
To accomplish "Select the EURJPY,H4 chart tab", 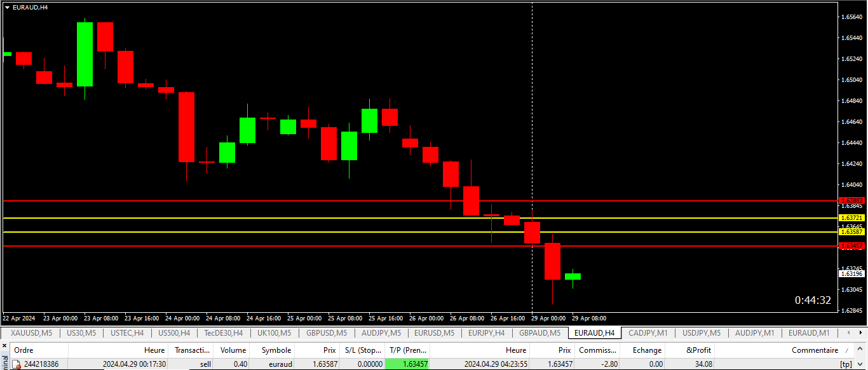I will (486, 332).
